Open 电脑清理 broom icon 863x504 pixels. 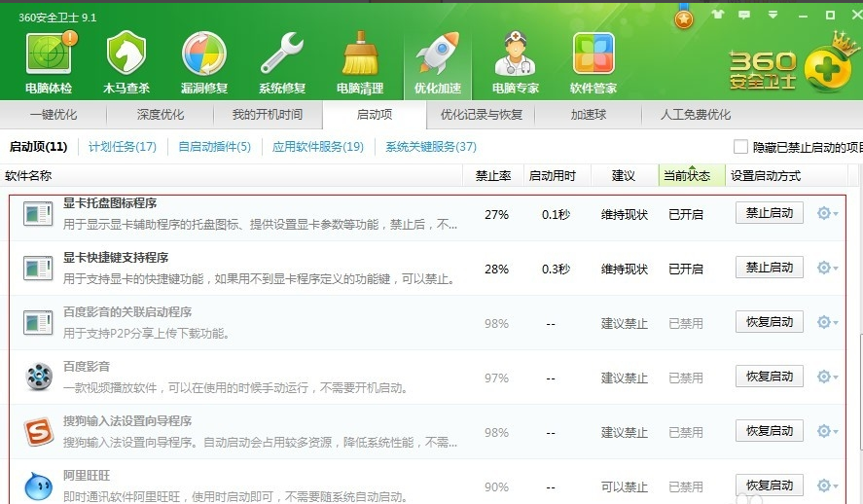(360, 55)
